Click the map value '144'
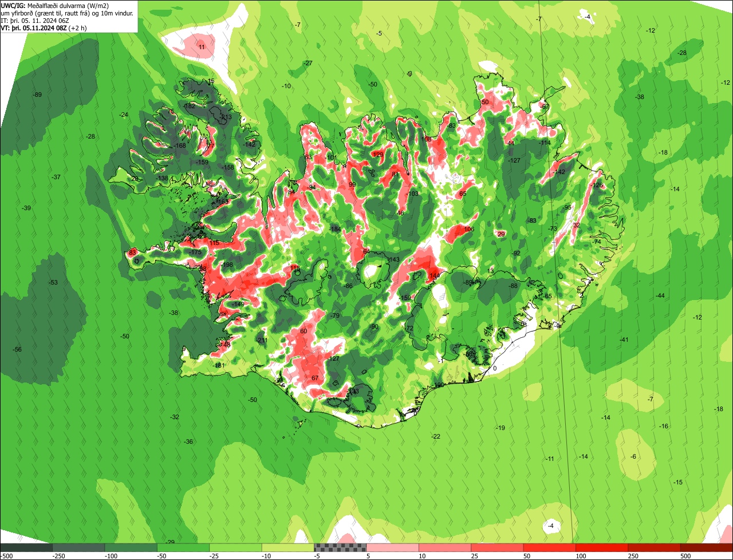 (x=435, y=275)
